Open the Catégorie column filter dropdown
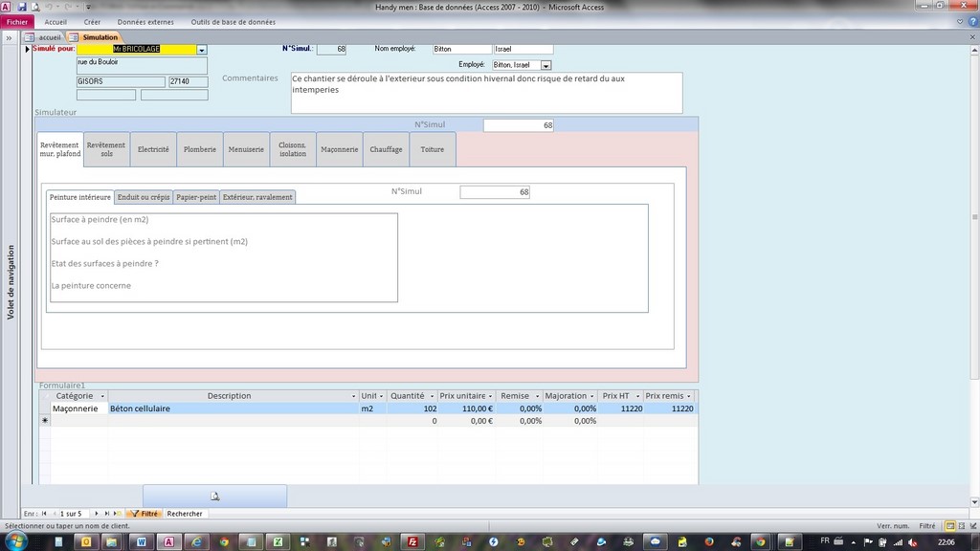Image resolution: width=980 pixels, height=551 pixels. [x=101, y=396]
